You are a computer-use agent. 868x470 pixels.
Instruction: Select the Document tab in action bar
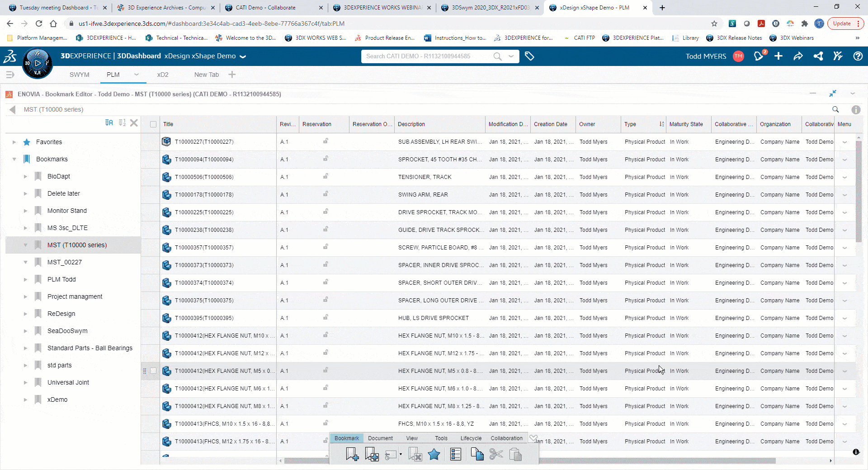(x=380, y=438)
